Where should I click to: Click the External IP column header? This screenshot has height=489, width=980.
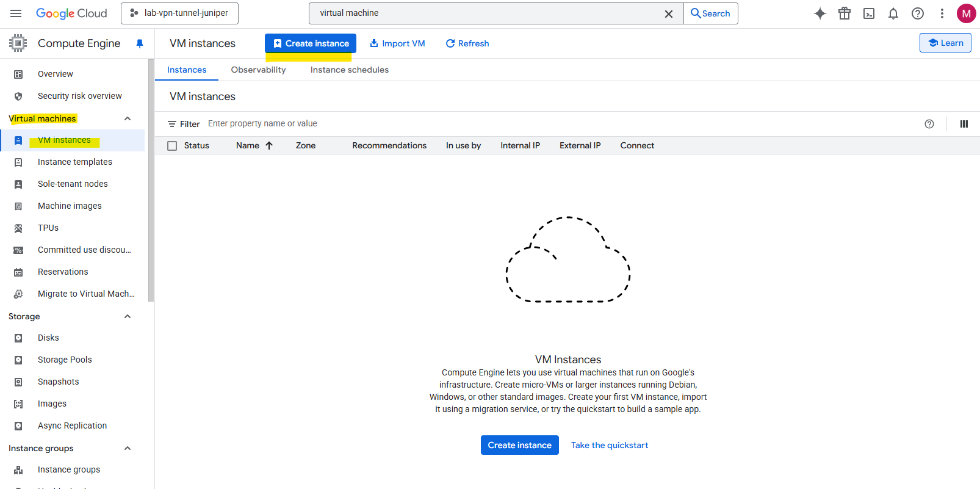pyautogui.click(x=580, y=145)
